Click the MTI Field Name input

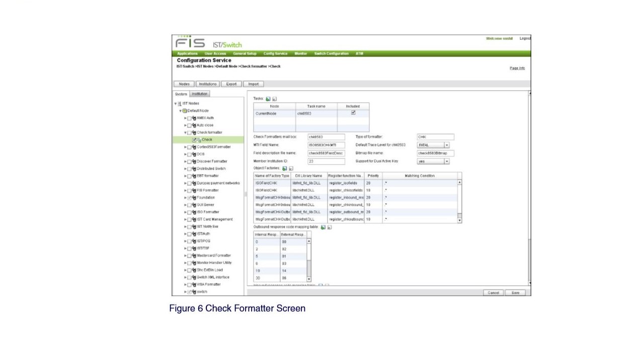pos(327,145)
